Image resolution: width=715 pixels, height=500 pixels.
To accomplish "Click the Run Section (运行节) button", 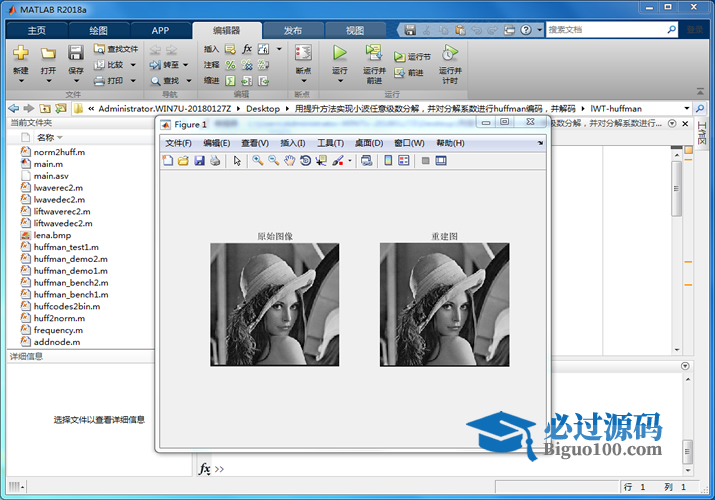I will point(413,57).
